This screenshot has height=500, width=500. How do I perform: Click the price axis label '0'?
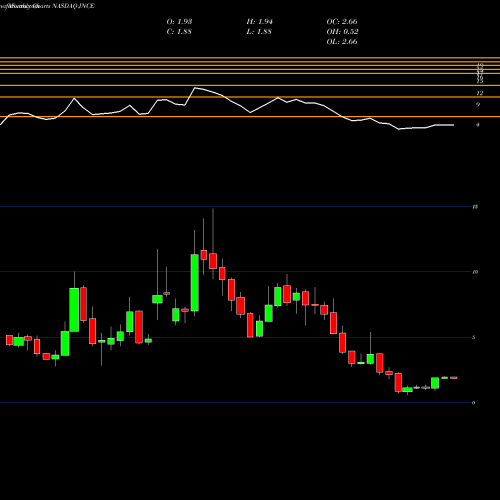pyautogui.click(x=474, y=403)
